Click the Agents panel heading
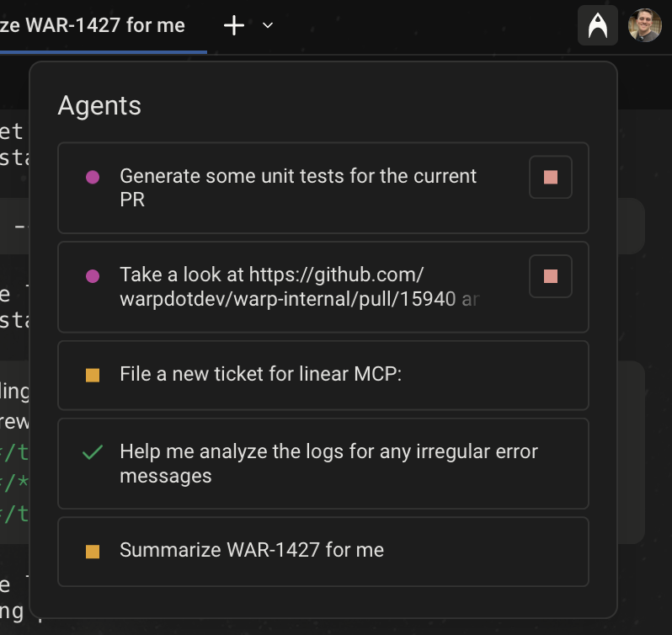This screenshot has width=672, height=635. coord(99,106)
